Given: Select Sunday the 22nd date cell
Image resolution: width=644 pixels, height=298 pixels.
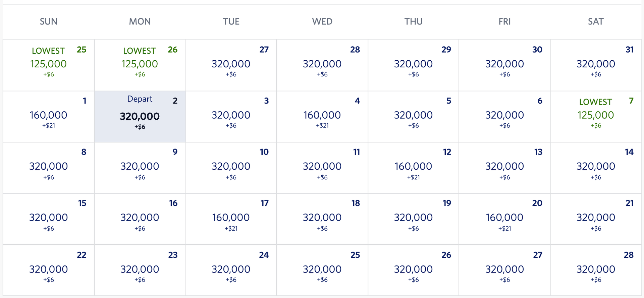Looking at the screenshot, I should click(49, 270).
